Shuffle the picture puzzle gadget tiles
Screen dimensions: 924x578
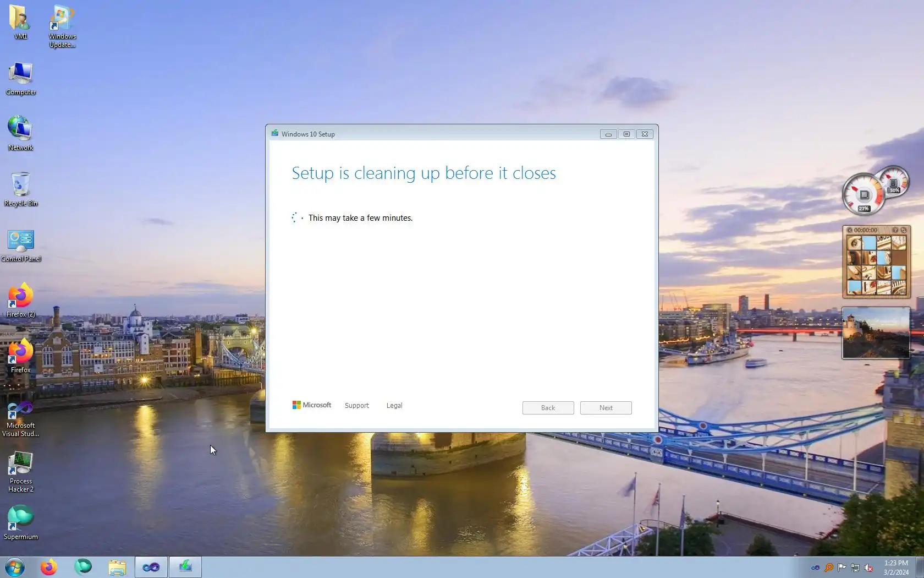904,230
